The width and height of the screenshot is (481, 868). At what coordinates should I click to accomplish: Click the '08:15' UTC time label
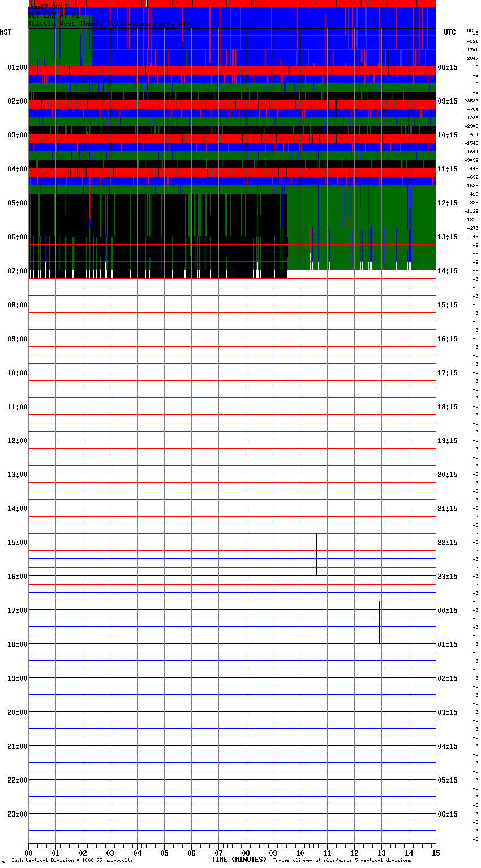448,67
